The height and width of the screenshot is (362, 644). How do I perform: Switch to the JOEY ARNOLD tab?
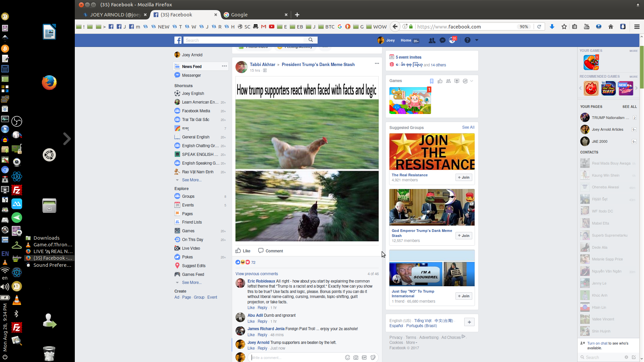click(116, 15)
